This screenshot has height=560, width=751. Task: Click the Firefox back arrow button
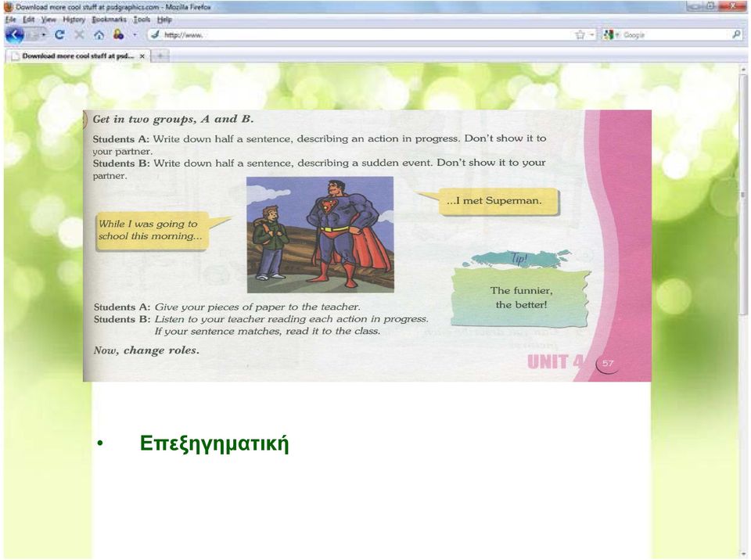pyautogui.click(x=14, y=34)
